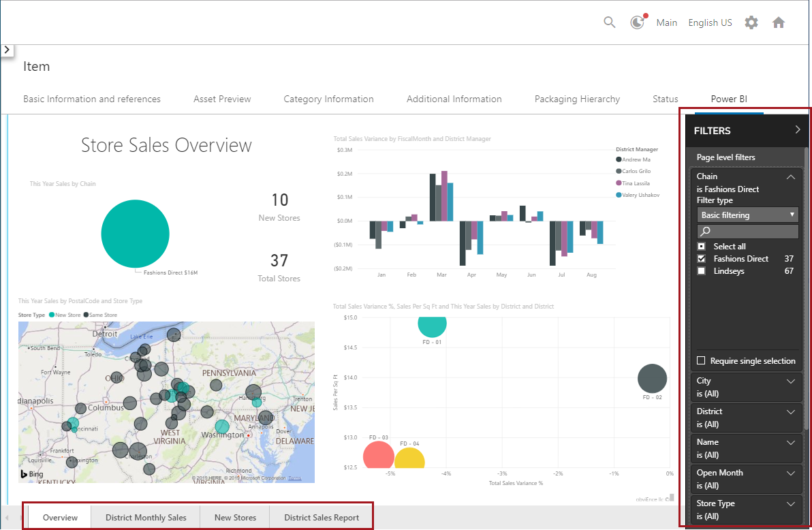Open the District Monthly Sales page tab
This screenshot has width=812, height=530.
click(x=146, y=518)
